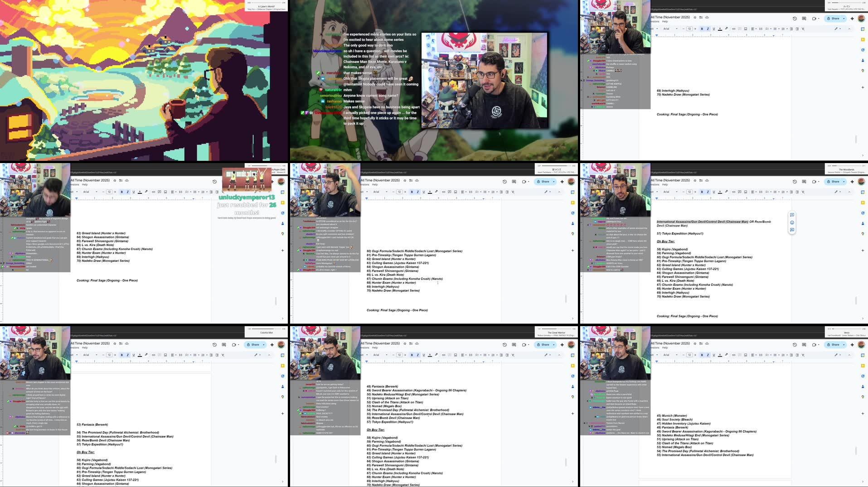This screenshot has width=868, height=487.
Task: Toggle bold formatting
Action: 702,28
